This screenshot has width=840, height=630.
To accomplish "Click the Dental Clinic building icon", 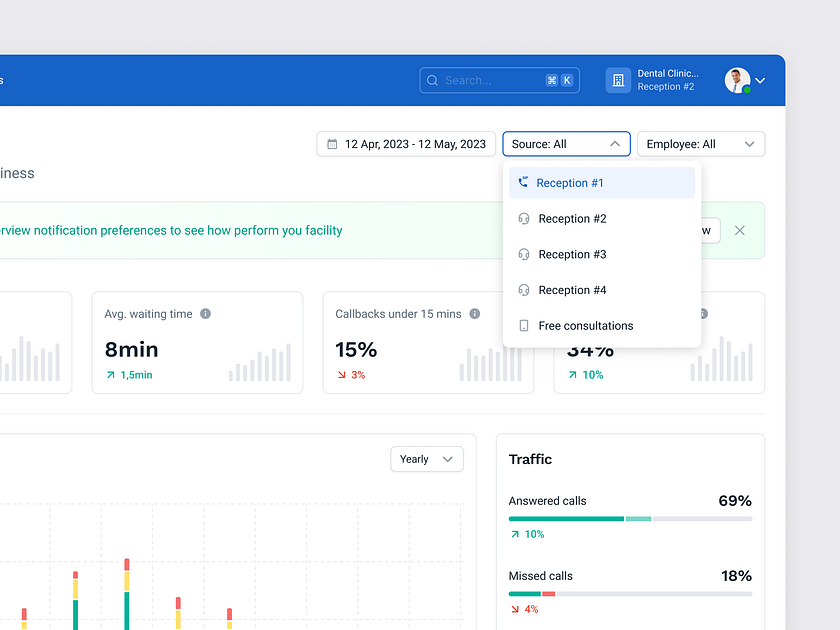I will click(618, 80).
